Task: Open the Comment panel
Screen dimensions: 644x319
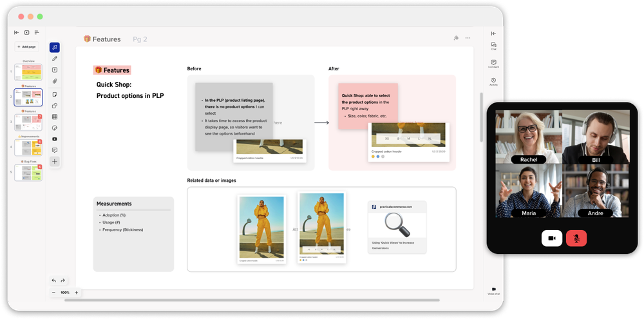Action: click(494, 64)
